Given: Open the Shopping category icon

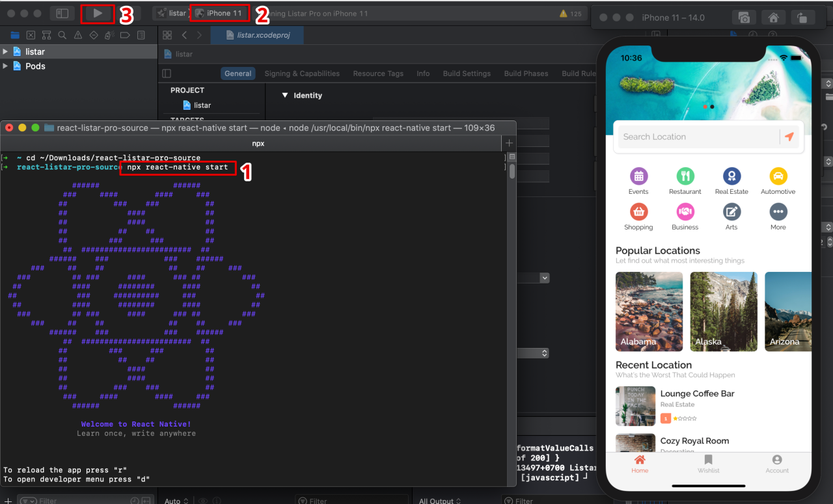Looking at the screenshot, I should pos(638,217).
